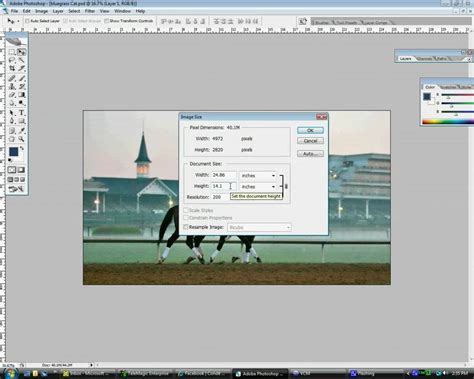Switch to Standard editing mode
474x379 pixels.
pyautogui.click(x=12, y=170)
